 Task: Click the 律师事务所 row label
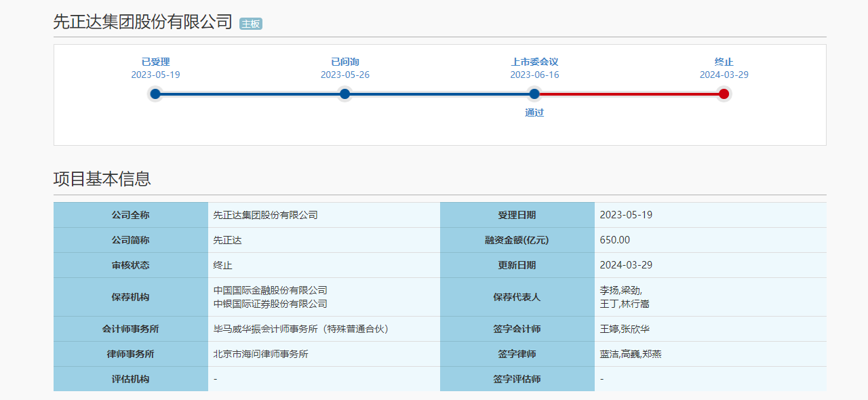click(131, 354)
